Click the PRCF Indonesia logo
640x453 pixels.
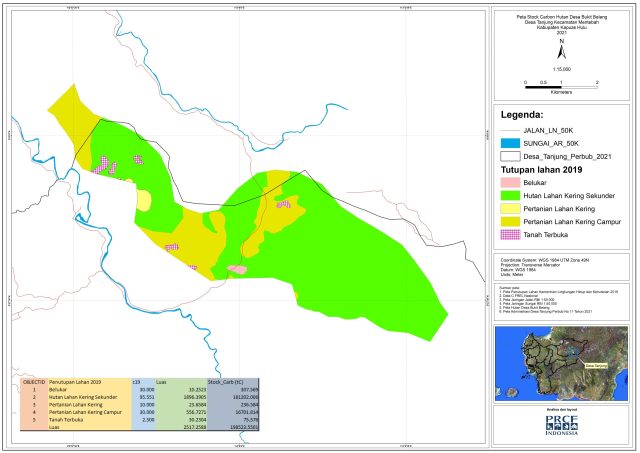click(562, 426)
